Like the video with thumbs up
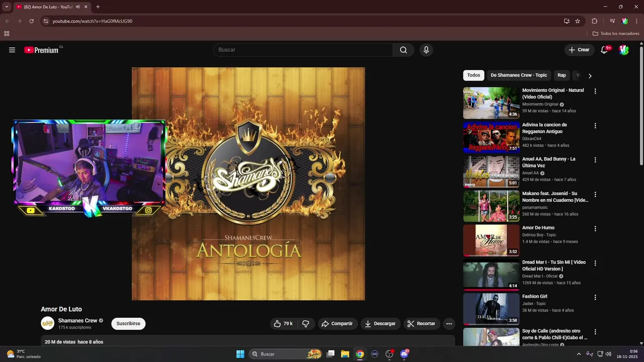This screenshot has height=362, width=644. tap(283, 324)
